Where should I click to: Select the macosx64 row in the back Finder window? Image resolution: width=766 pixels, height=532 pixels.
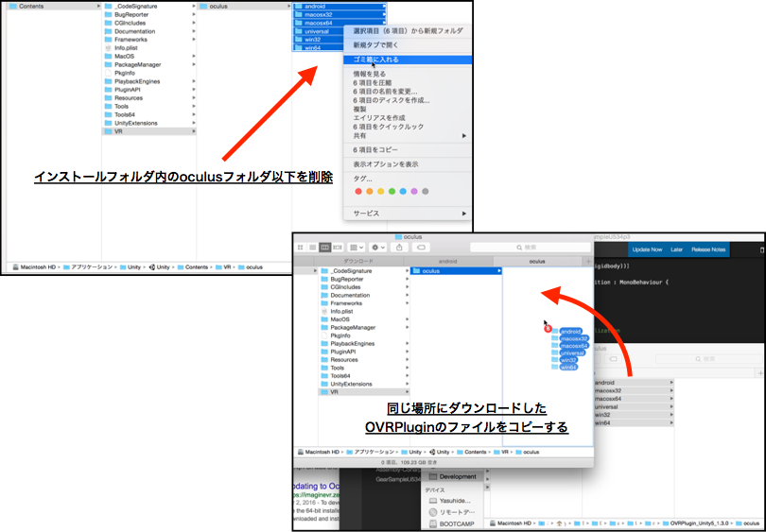pos(634,399)
